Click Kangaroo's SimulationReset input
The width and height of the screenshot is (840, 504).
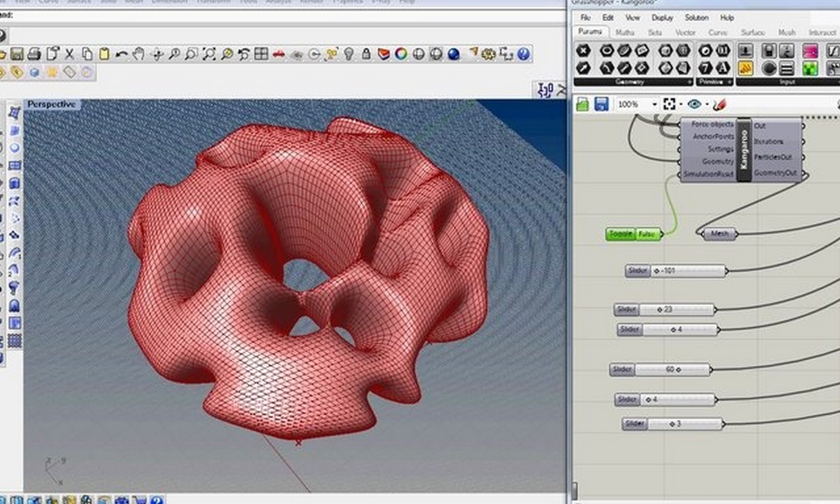(x=708, y=174)
